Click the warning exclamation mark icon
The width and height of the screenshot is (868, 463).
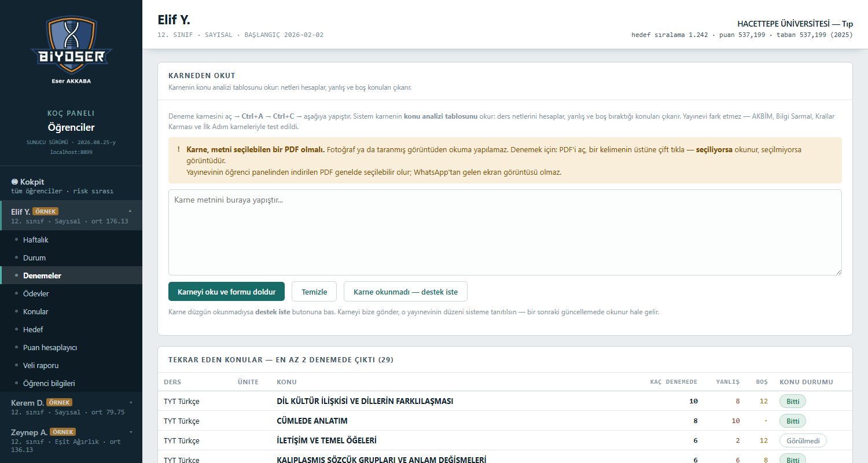coord(178,149)
